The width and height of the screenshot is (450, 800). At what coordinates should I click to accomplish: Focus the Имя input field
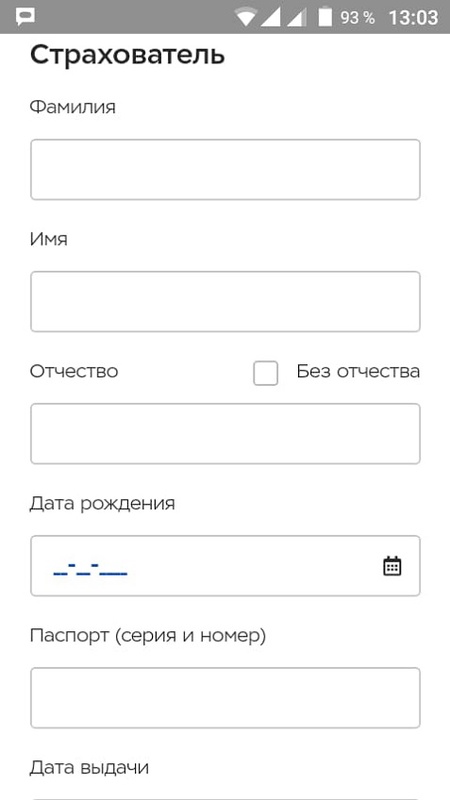[x=225, y=302]
